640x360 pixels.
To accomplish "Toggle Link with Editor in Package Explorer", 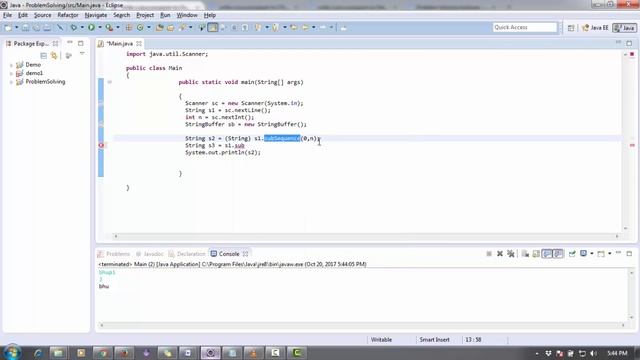I will [54, 56].
